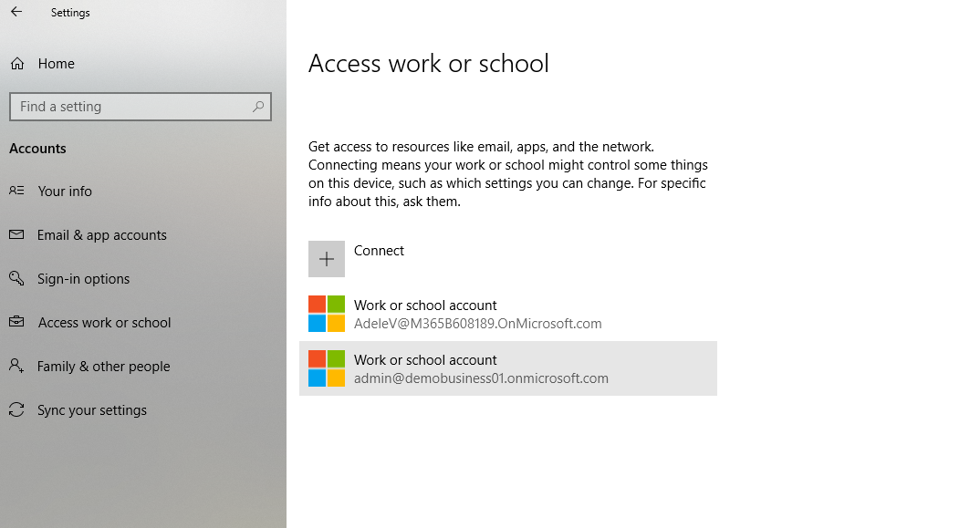
Task: Select AdeleV@M365B608189.OnMicrosoft.com email text
Action: (x=478, y=324)
